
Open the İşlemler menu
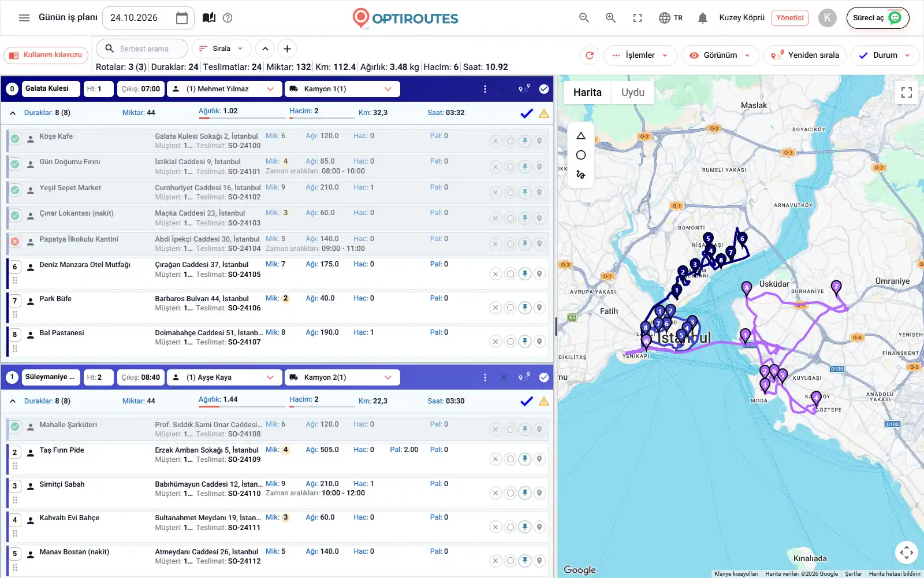(x=640, y=55)
